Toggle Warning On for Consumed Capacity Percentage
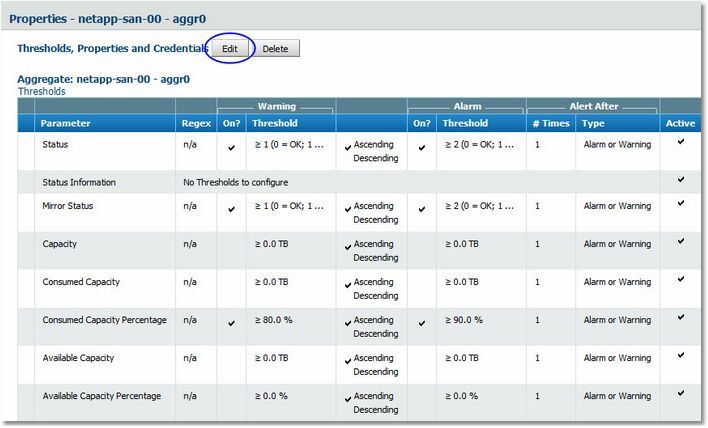This screenshot has height=428, width=708. pos(232,323)
